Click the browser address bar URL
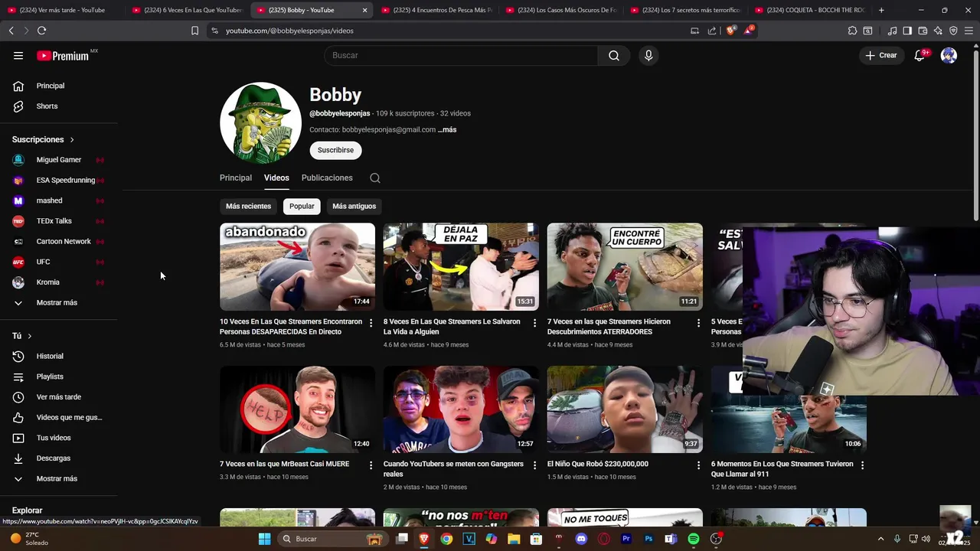The height and width of the screenshot is (551, 980). click(x=289, y=31)
